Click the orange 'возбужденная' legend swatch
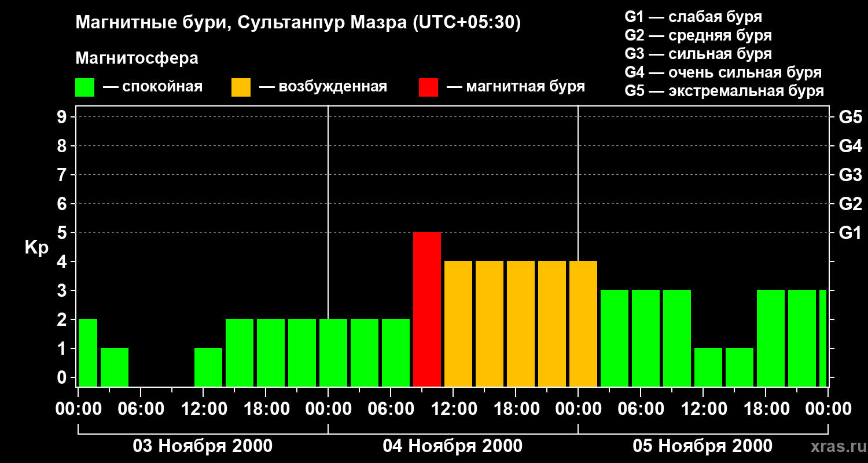The height and width of the screenshot is (463, 868). coord(241,87)
